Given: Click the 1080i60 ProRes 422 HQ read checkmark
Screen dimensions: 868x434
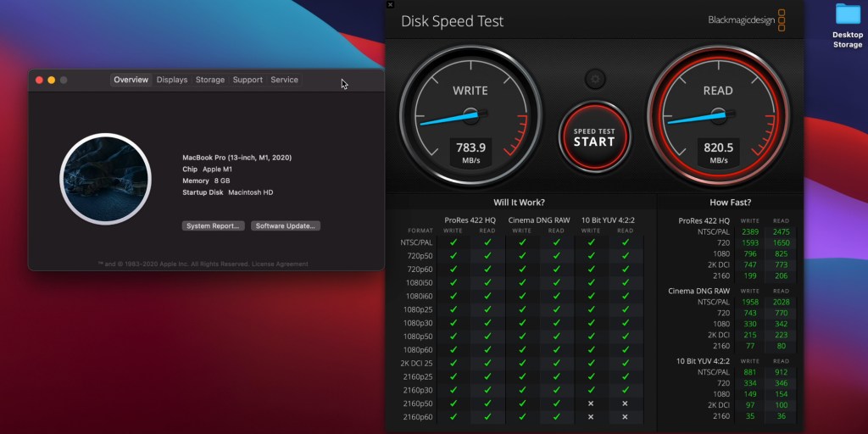Looking at the screenshot, I should 487,296.
